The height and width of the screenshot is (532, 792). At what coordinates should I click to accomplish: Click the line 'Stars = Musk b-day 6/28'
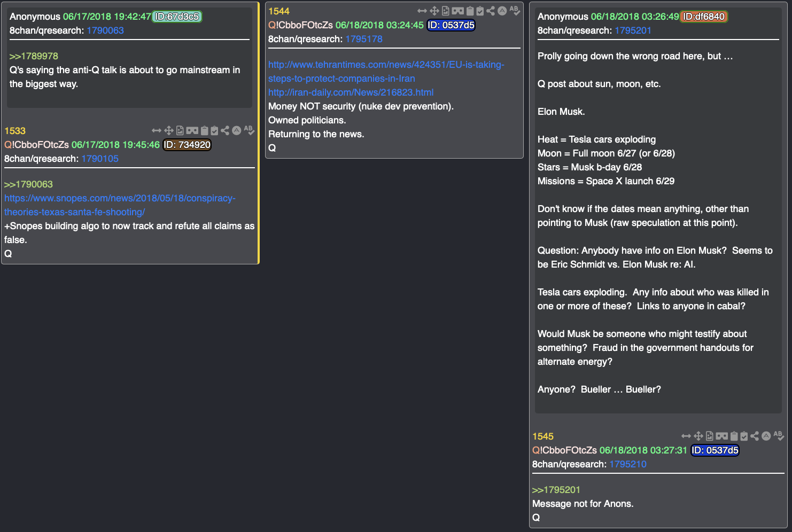590,167
